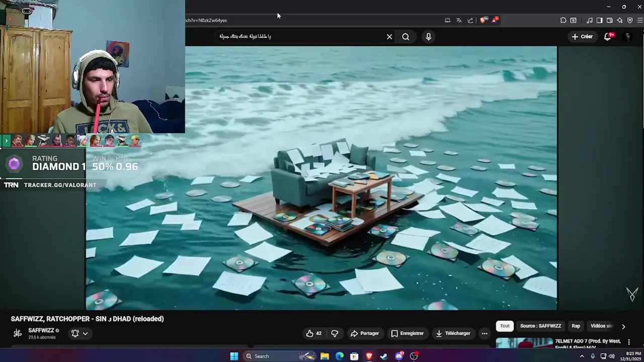Show more filter chips with right chevron
Image resolution: width=644 pixels, height=362 pixels.
pos(623,326)
